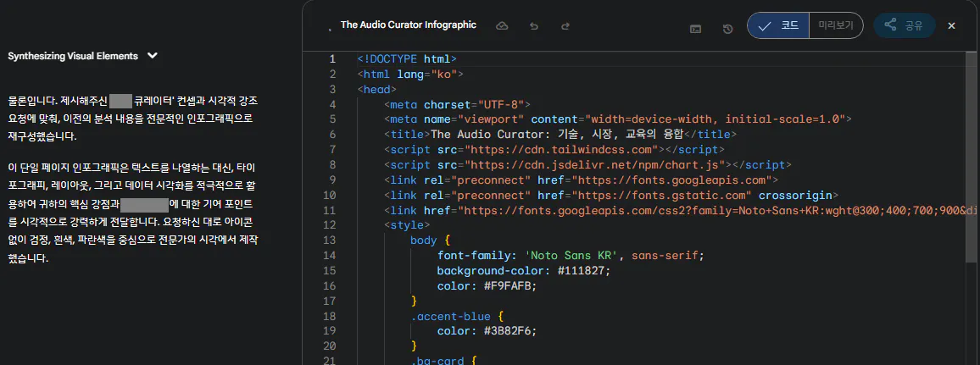Click the meta charset UTF-8 line
The width and height of the screenshot is (980, 365).
(x=458, y=104)
